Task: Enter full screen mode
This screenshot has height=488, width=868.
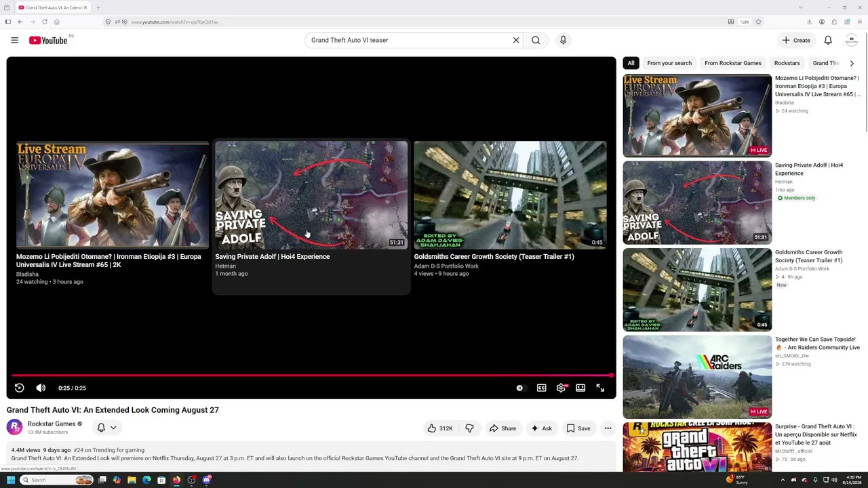Action: coord(600,388)
